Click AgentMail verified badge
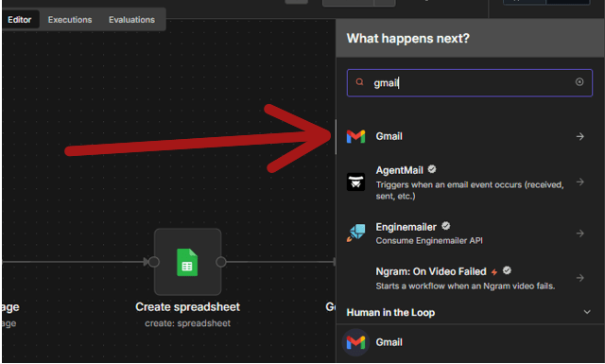 coord(432,169)
